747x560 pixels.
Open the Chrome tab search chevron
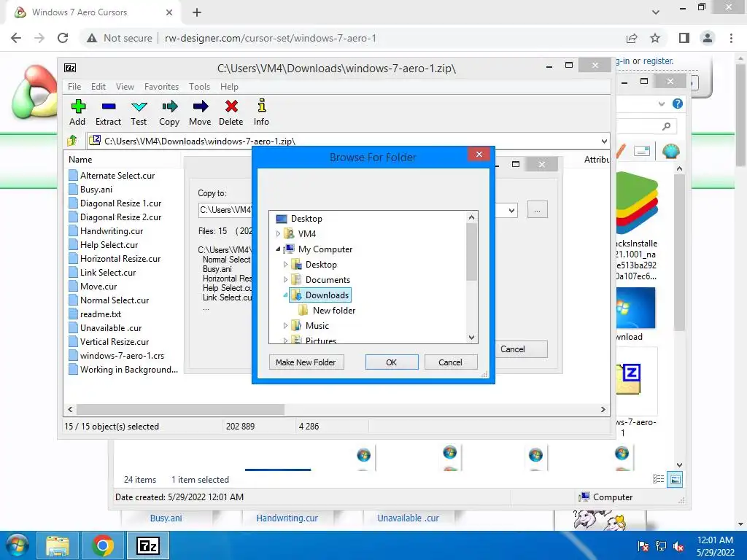tap(656, 12)
